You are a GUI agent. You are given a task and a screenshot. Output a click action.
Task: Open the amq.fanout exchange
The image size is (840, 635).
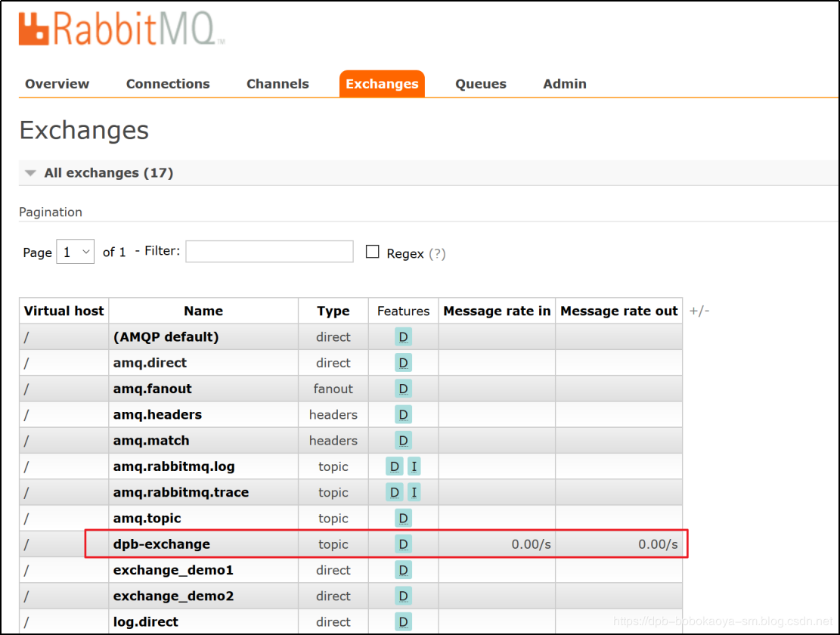152,389
